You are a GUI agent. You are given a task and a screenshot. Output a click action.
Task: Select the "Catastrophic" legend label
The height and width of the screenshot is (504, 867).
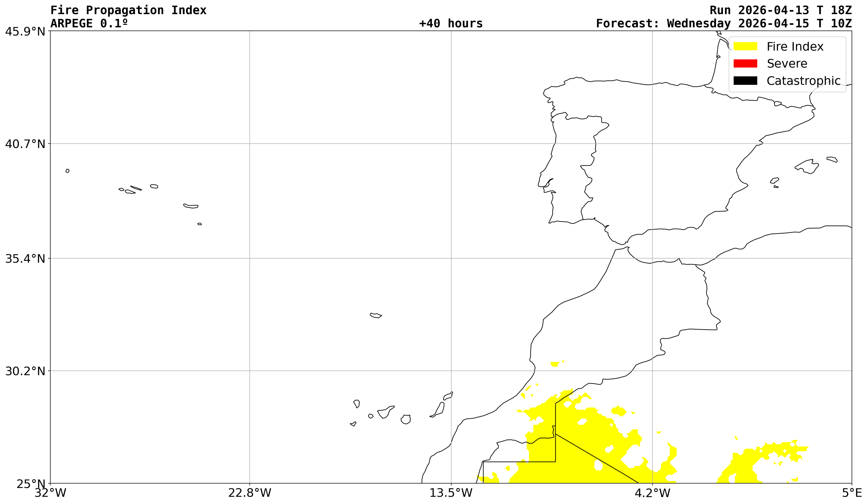tap(803, 81)
